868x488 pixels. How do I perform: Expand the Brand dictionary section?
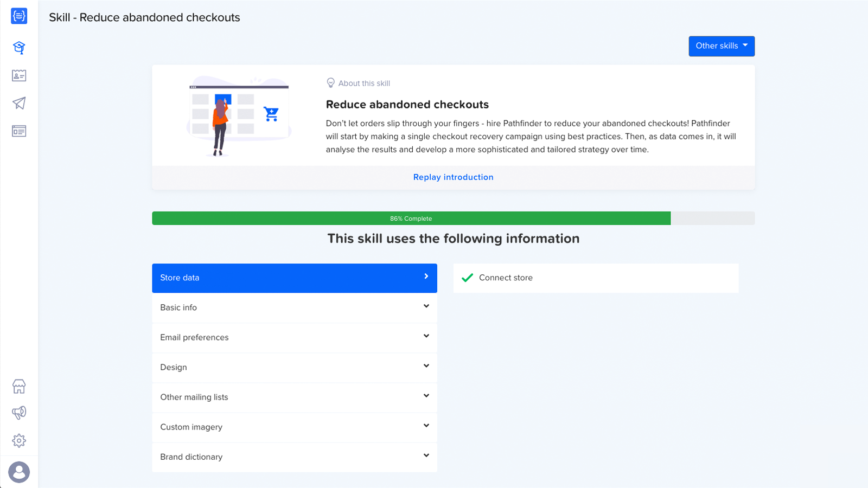click(295, 457)
